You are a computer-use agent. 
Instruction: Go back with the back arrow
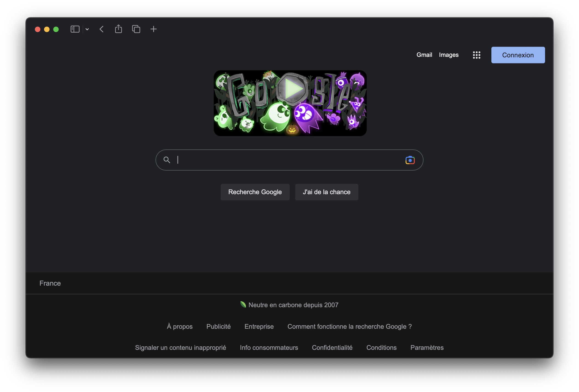click(x=101, y=29)
